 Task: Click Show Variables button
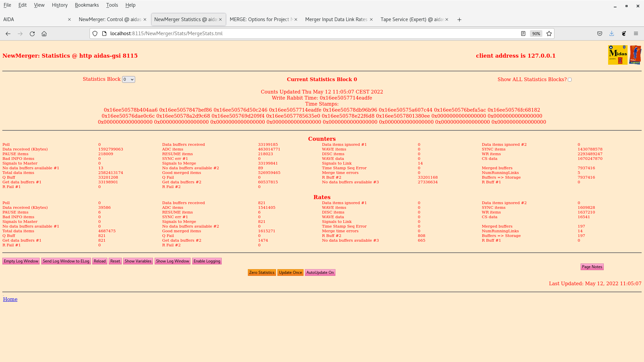[138, 261]
